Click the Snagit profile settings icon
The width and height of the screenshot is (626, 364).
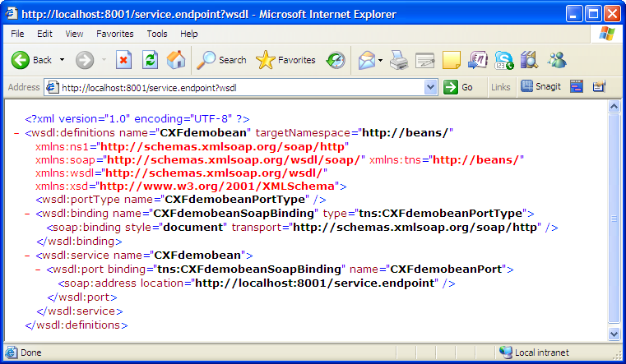[x=599, y=86]
